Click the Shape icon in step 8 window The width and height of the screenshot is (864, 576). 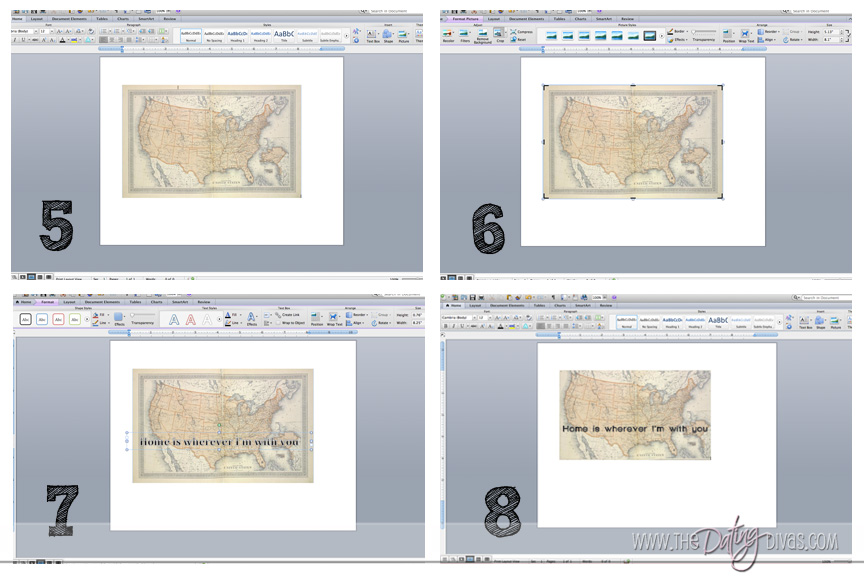coord(820,322)
